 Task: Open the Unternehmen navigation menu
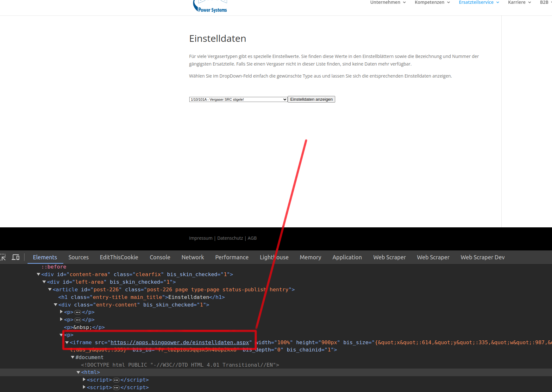coord(388,3)
